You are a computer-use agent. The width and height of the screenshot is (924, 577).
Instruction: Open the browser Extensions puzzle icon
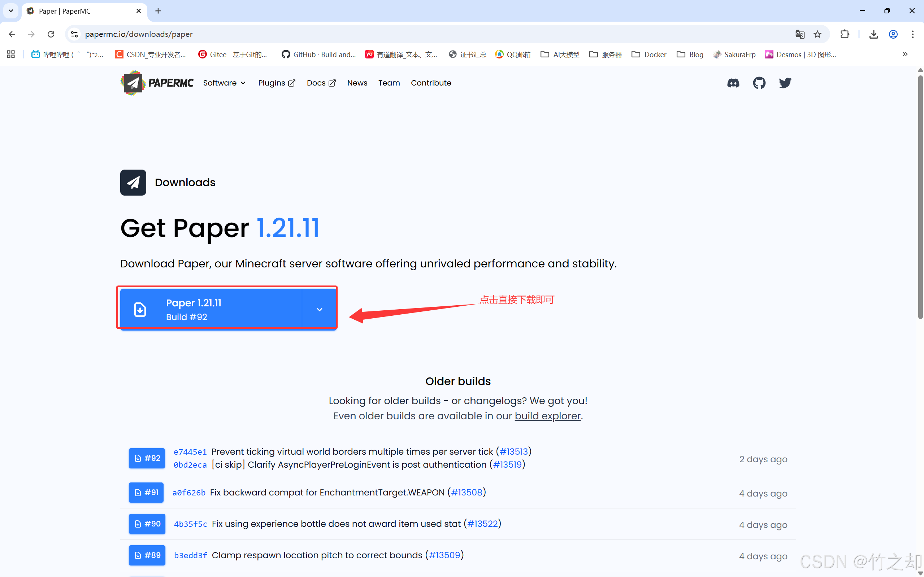click(x=845, y=34)
